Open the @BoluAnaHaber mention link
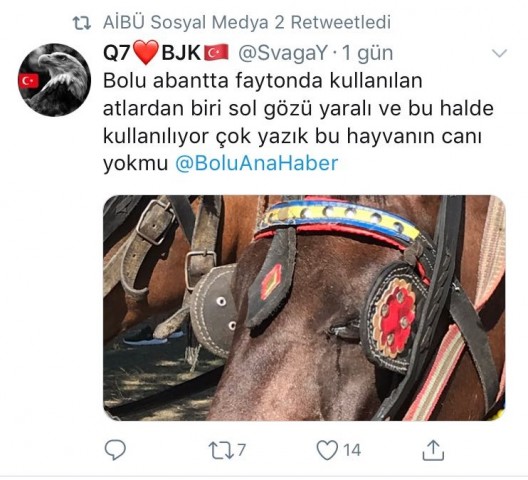The height and width of the screenshot is (480, 528). coord(257,163)
